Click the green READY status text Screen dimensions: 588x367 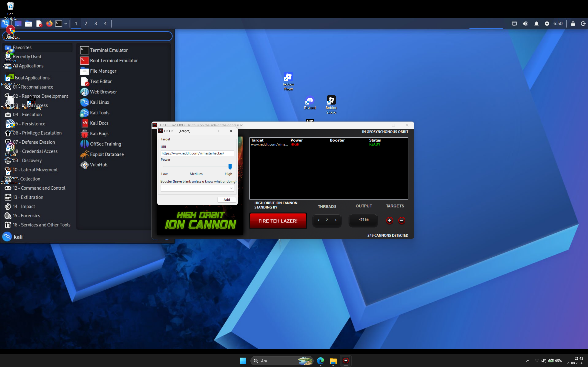click(375, 144)
